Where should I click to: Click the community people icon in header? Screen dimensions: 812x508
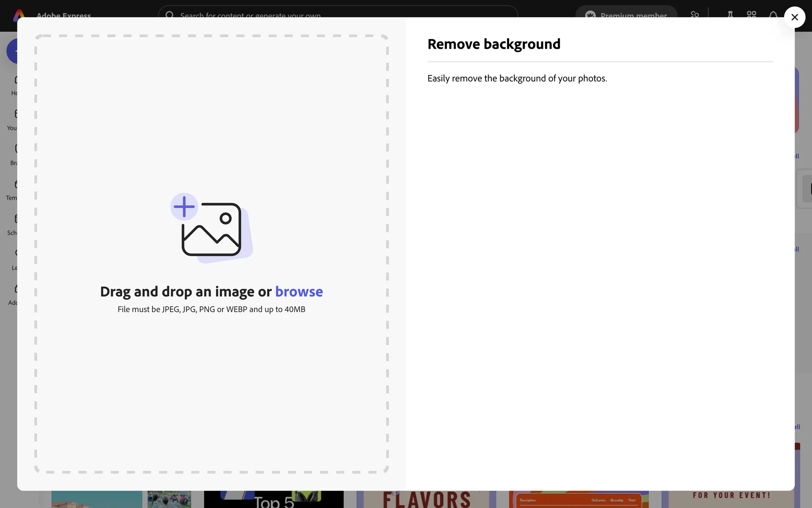(x=695, y=14)
